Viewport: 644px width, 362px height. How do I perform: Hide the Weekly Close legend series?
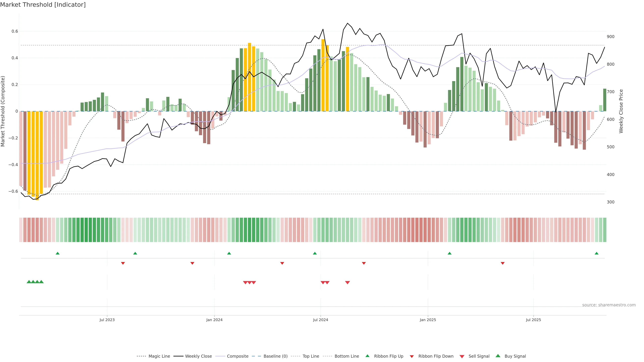(x=198, y=356)
